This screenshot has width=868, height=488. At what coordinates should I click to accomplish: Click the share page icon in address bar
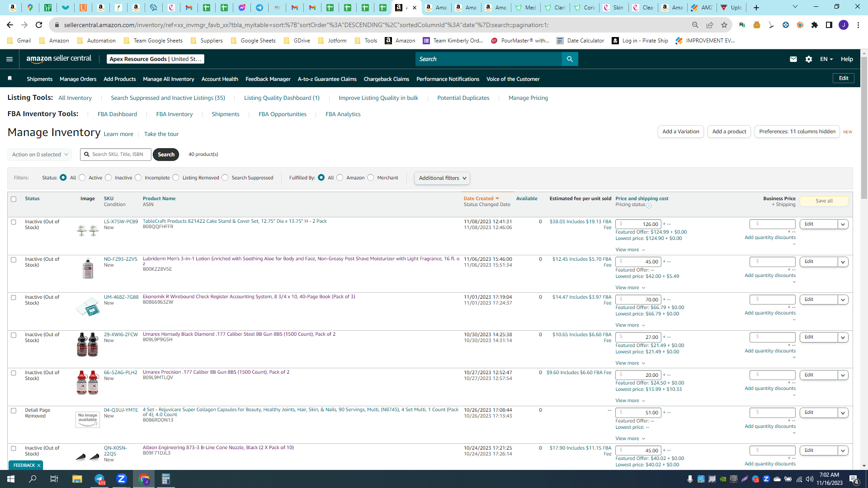coord(710,25)
